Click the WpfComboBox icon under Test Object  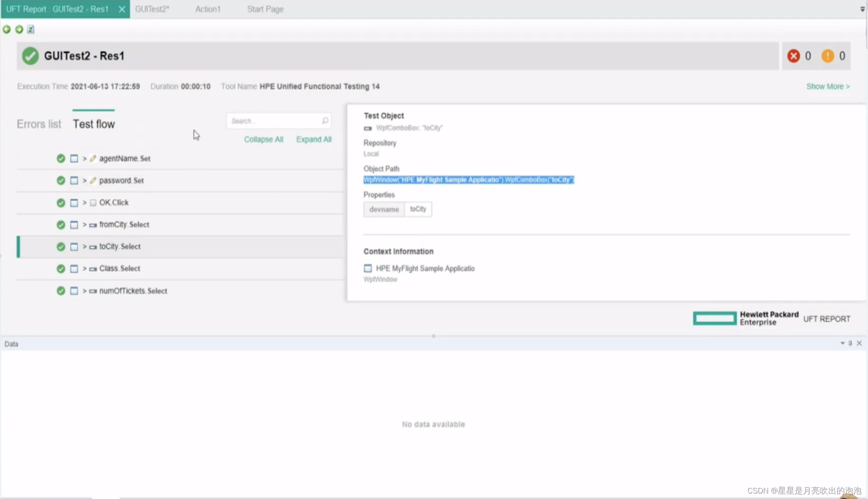coord(368,128)
